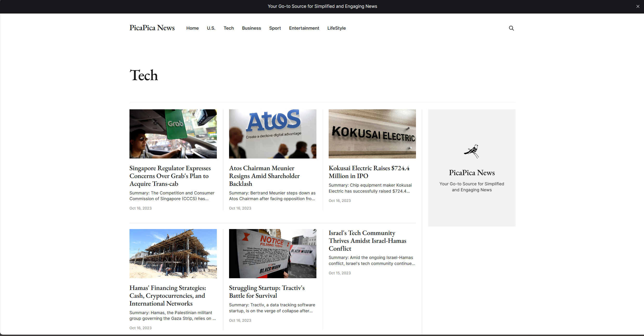Click summary about ongoing Israel-Hamas conflict
This screenshot has width=644, height=336.
(x=372, y=261)
